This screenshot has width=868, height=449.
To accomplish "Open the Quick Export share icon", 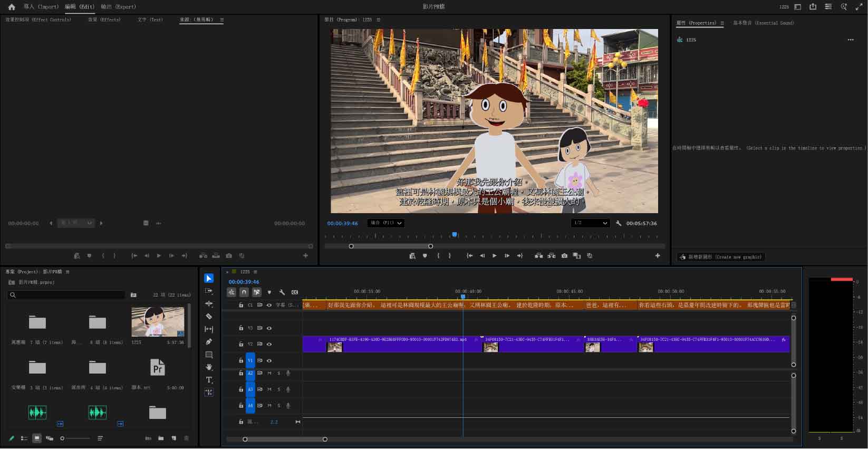I will [x=813, y=7].
